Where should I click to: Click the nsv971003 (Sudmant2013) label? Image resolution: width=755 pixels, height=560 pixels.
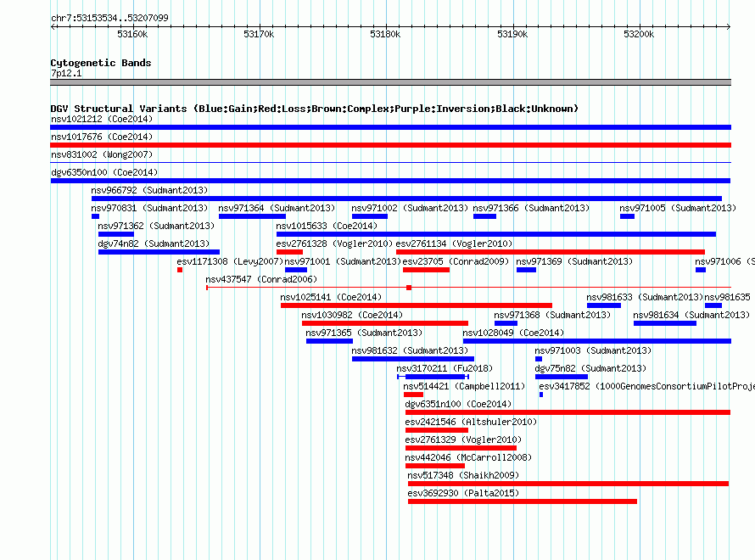point(593,350)
